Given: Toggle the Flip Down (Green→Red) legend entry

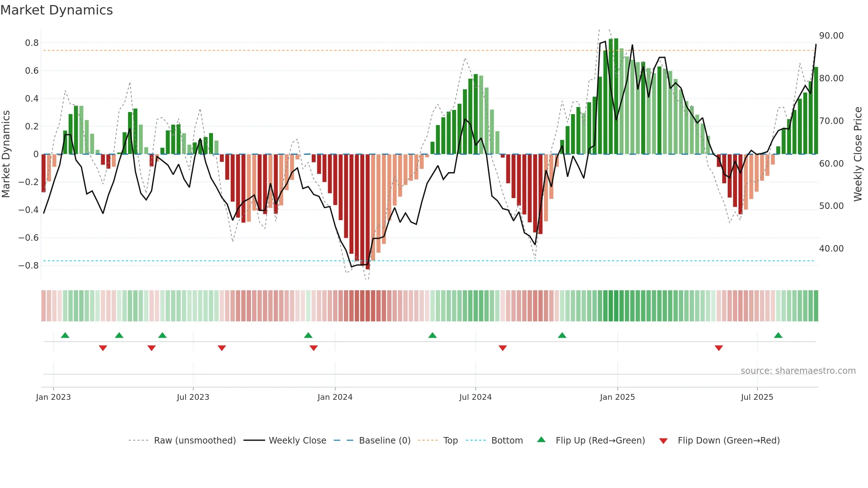Looking at the screenshot, I should 719,440.
